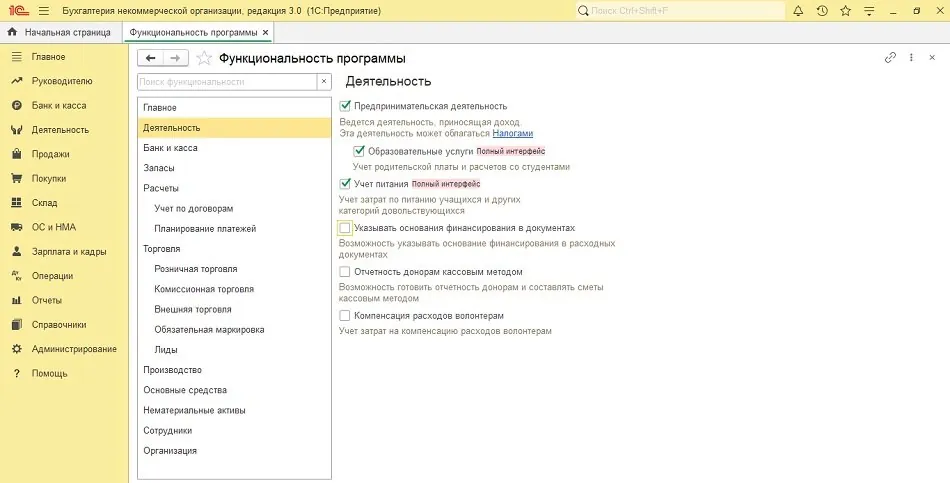The width and height of the screenshot is (950, 483).
Task: Click Операции Дт Кт icon
Action: click(x=17, y=276)
